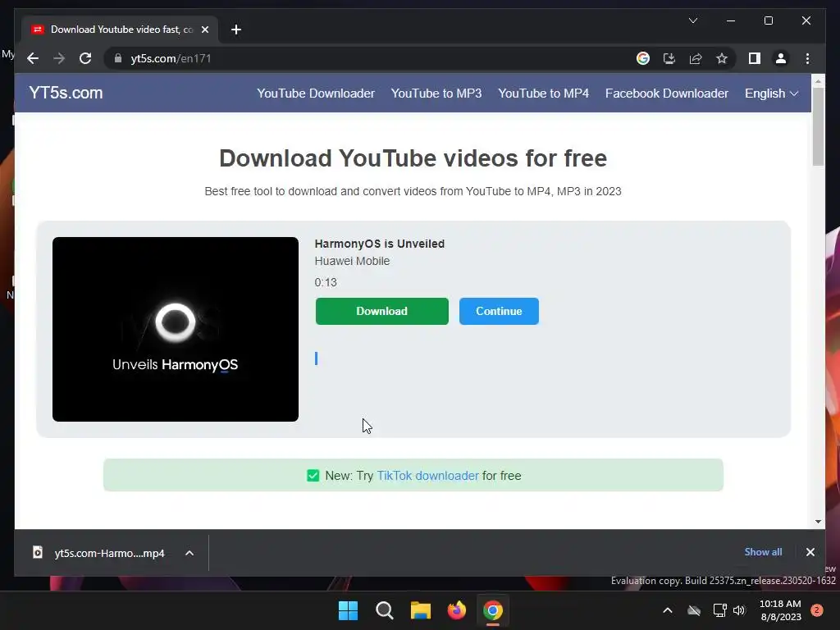Click the YT5s.com site logo
Viewport: 840px width, 630px height.
(x=66, y=93)
